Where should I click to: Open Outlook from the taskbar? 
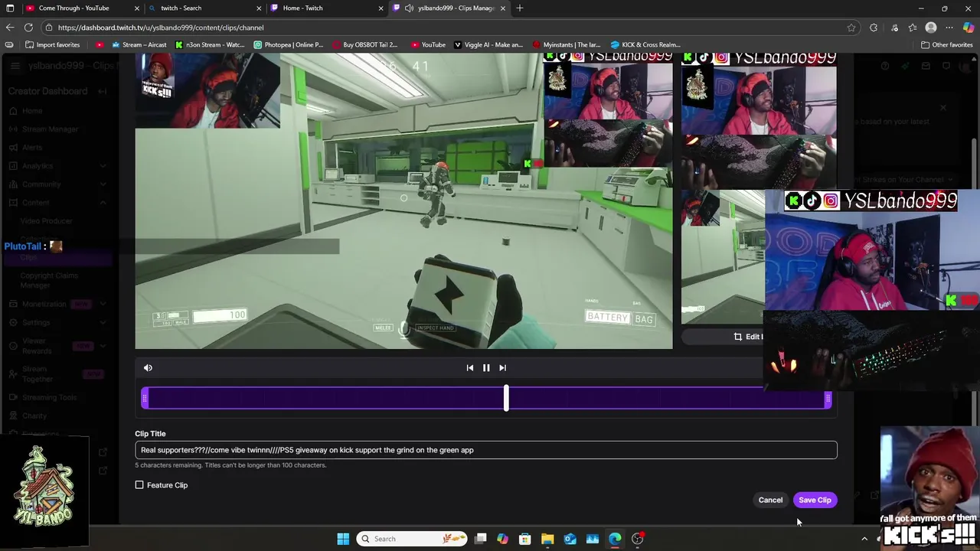click(x=570, y=539)
